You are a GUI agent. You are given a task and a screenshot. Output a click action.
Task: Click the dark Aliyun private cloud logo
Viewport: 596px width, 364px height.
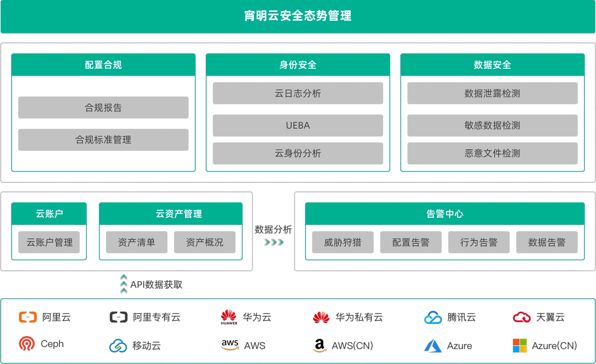click(119, 317)
